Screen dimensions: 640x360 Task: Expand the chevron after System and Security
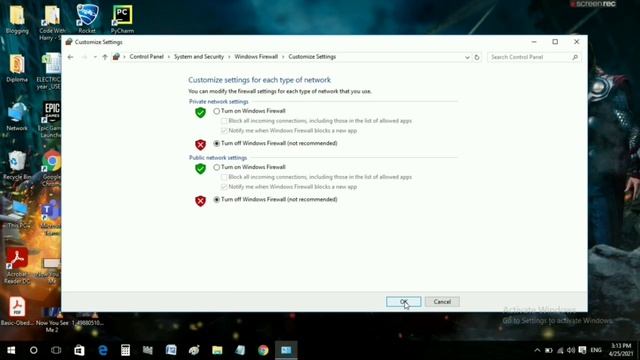pyautogui.click(x=229, y=57)
